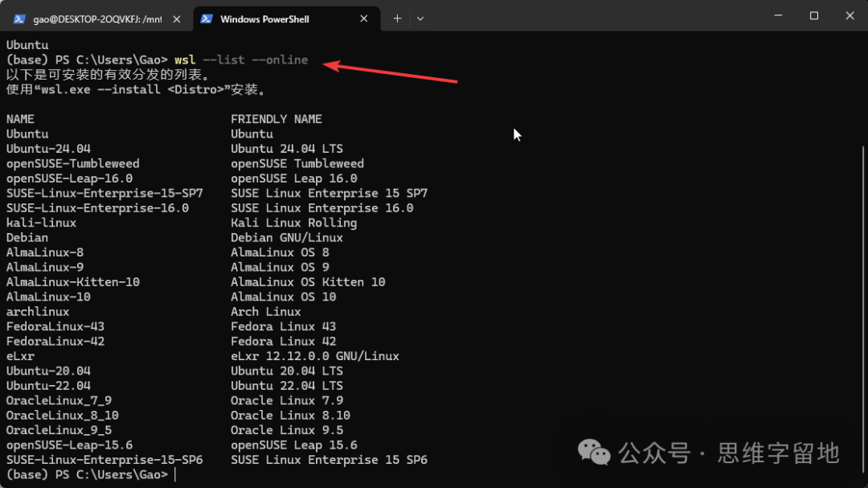Click PowerShell icon on the gao@DESKTOP tab
Screen dimensions: 868x488
[19, 18]
